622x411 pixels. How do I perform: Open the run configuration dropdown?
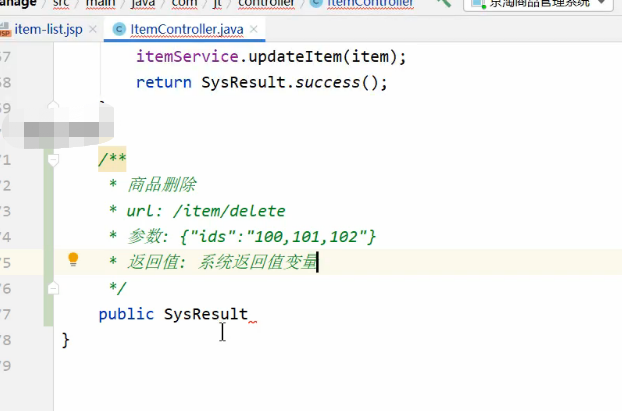(538, 4)
